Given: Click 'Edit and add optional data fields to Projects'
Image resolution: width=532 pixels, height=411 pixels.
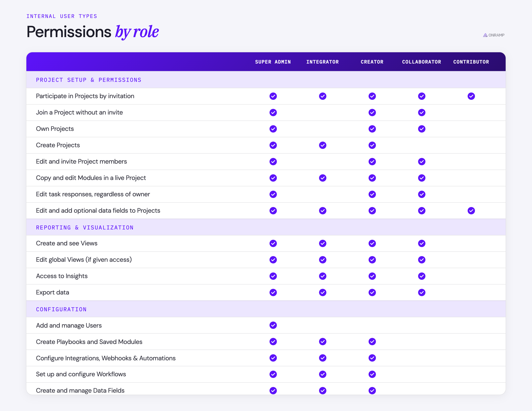Looking at the screenshot, I should click(x=98, y=210).
